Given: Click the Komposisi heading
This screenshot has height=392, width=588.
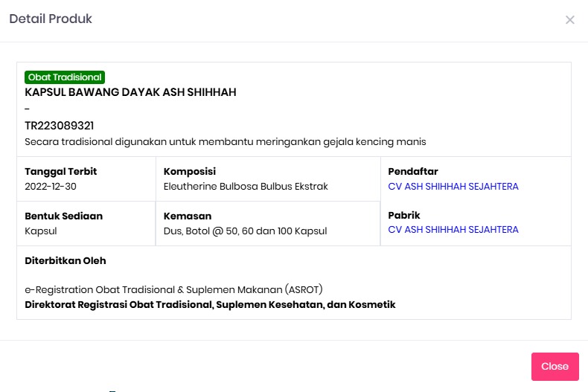Looking at the screenshot, I should (x=189, y=172).
